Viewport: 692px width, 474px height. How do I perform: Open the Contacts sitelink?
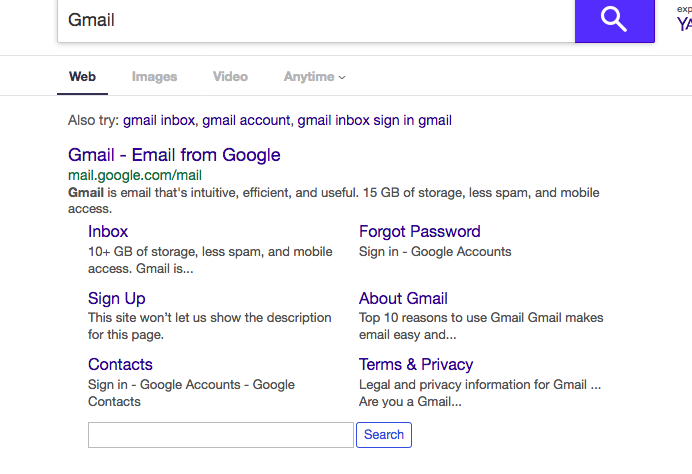(120, 365)
